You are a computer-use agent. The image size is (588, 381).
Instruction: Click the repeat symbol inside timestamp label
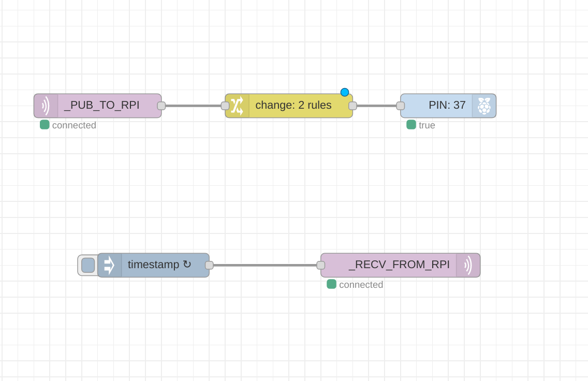click(186, 265)
